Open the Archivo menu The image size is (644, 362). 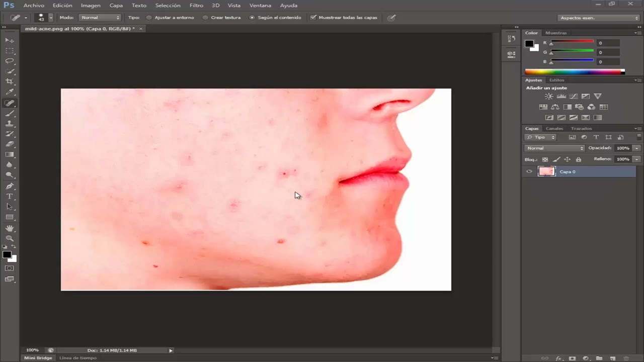pos(34,6)
